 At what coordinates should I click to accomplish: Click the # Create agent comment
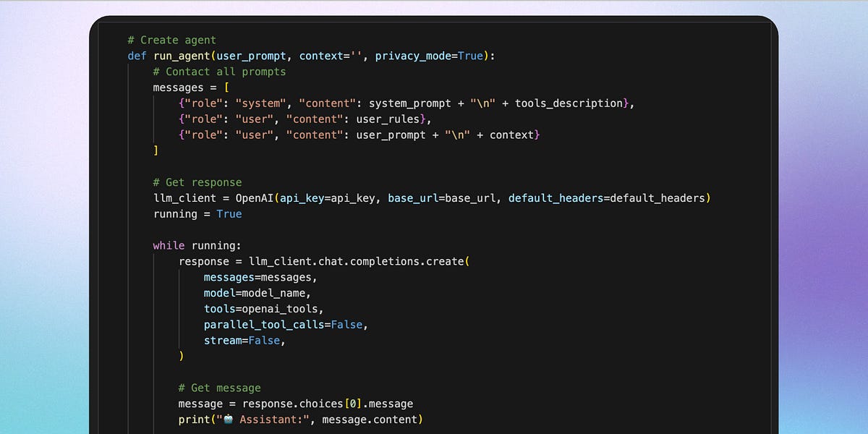tap(171, 40)
